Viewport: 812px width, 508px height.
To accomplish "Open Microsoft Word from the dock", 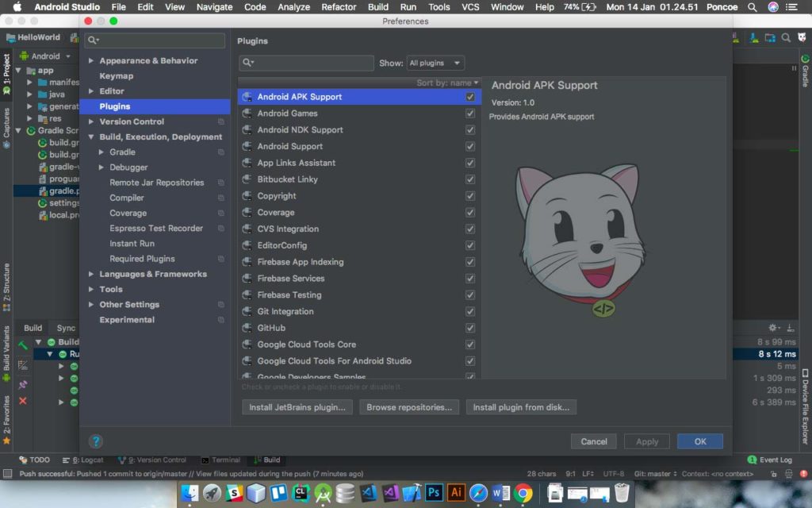I will [x=501, y=493].
